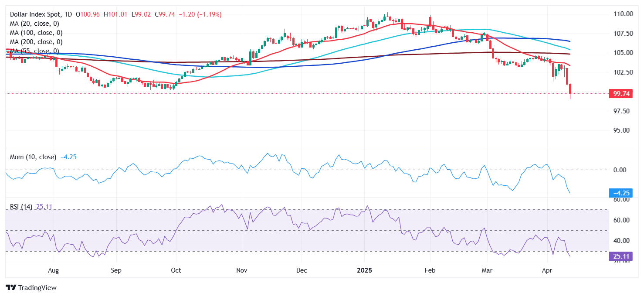Select the MA (55, close, 0) indicator legend
Screen dimensions: 644x297
click(34, 51)
